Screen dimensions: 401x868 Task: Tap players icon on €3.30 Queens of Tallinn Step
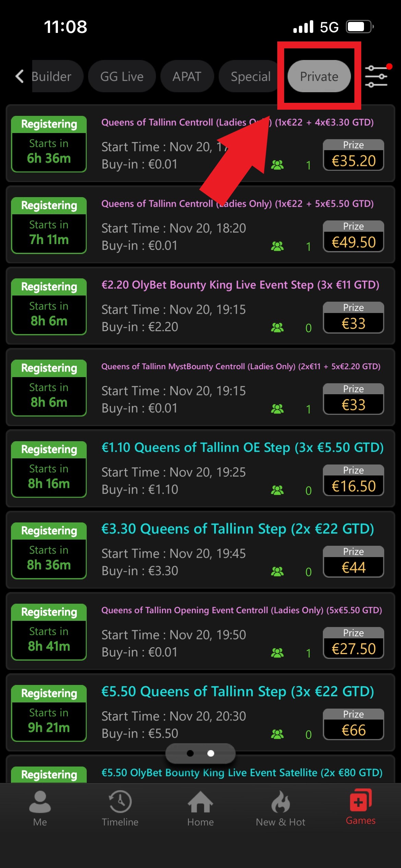point(277,571)
